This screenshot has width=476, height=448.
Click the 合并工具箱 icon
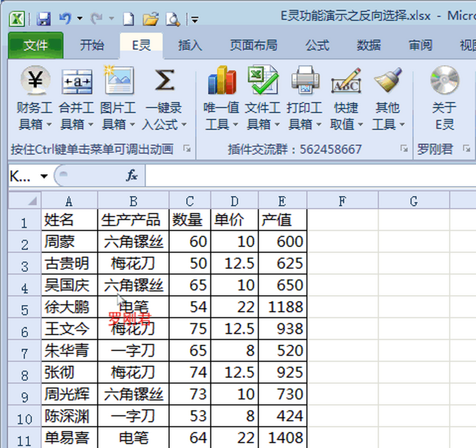(x=77, y=81)
